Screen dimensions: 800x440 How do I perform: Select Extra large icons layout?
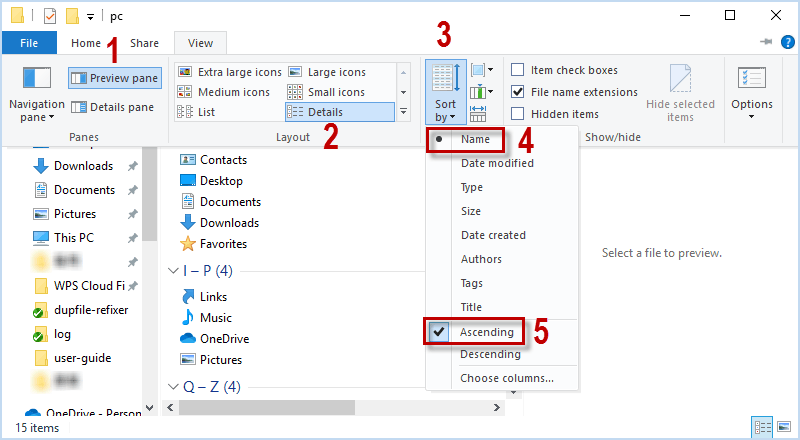[x=230, y=72]
